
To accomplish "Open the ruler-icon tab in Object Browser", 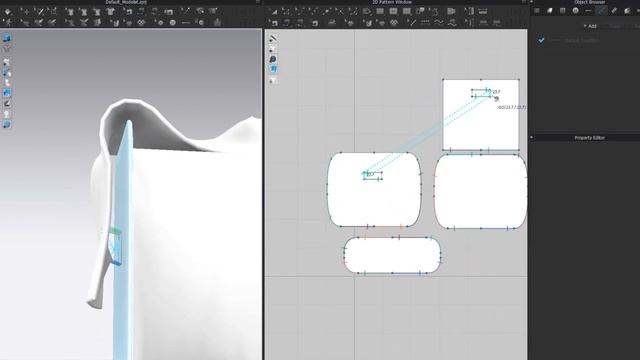I will pyautogui.click(x=614, y=11).
